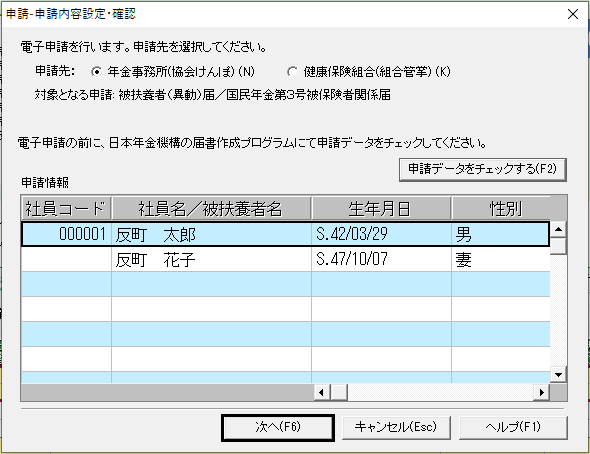Click the vertical scrollbar thumb
The image size is (590, 454).
(x=558, y=246)
